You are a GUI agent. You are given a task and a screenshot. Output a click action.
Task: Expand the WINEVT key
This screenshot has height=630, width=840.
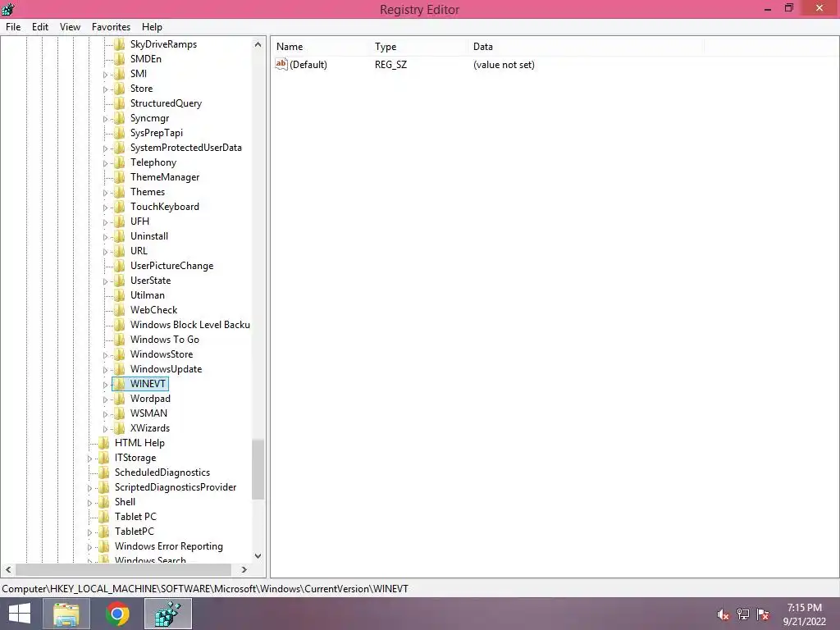pos(106,385)
